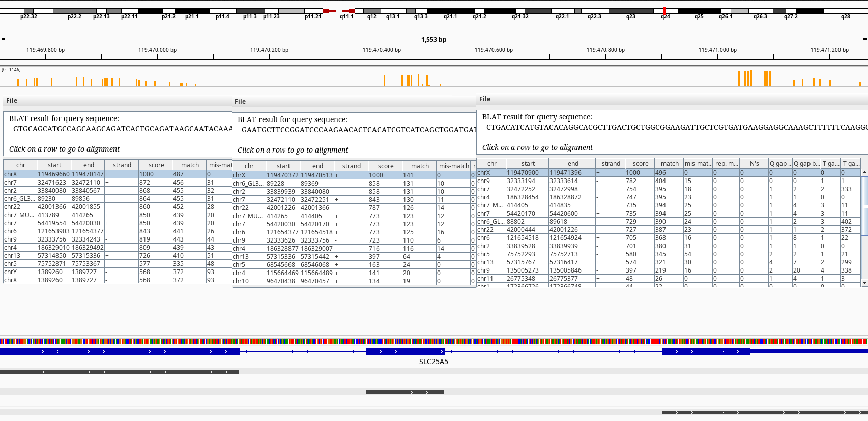
Task: Open File menu in right BLAT window
Action: pos(485,99)
